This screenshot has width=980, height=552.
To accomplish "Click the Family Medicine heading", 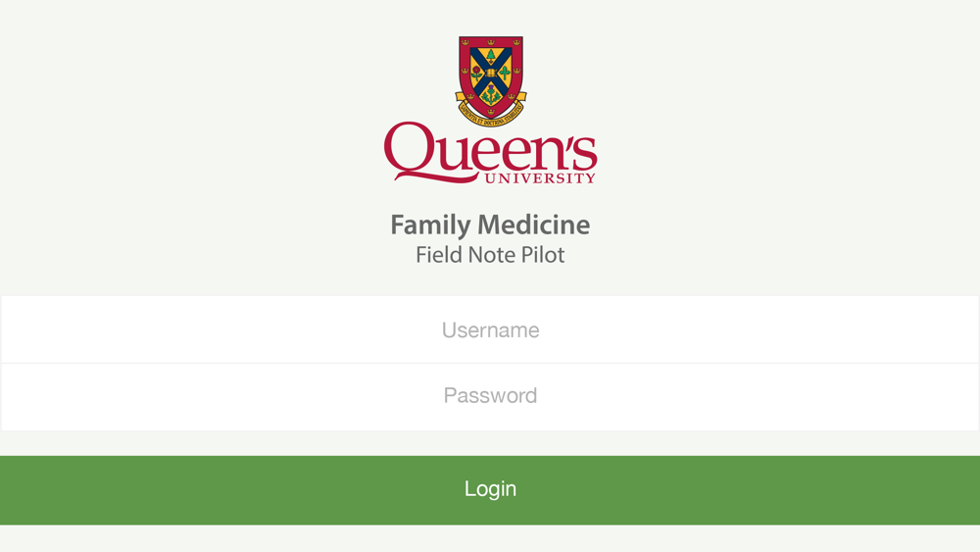I will coord(490,226).
